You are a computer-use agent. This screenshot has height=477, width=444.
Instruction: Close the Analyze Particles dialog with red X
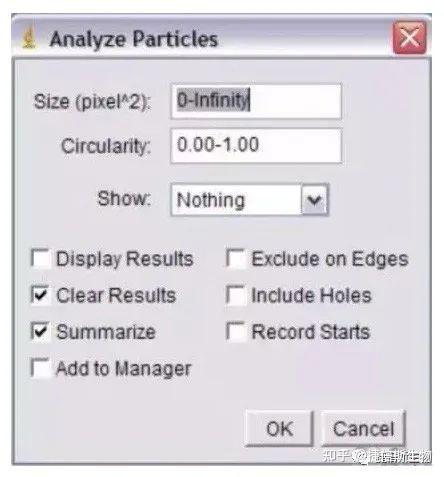410,38
